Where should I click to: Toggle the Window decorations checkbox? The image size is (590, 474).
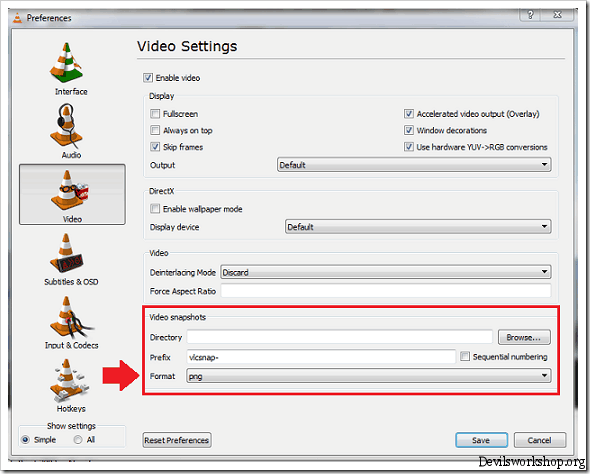(x=409, y=130)
